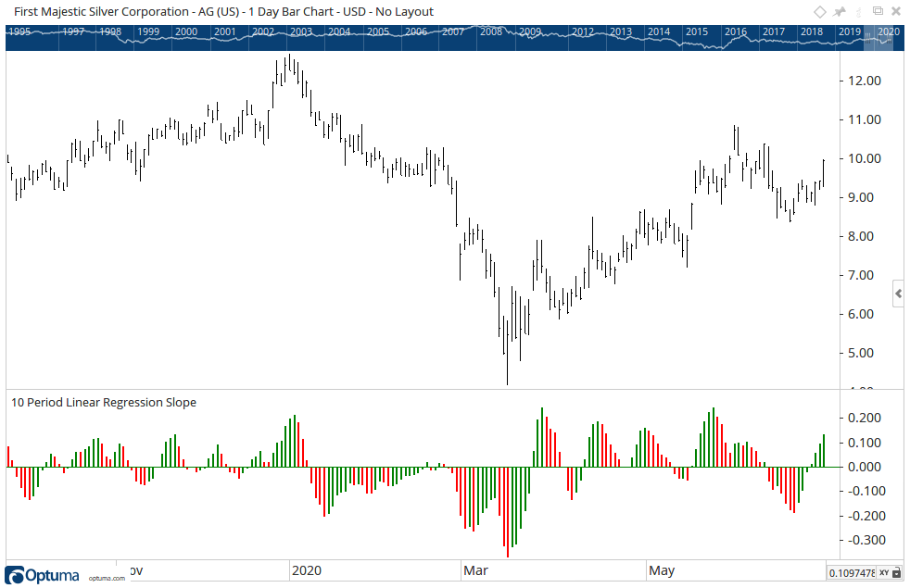Expand the side panel using the left-pointing arrow
Image resolution: width=910 pixels, height=588 pixels.
898,294
